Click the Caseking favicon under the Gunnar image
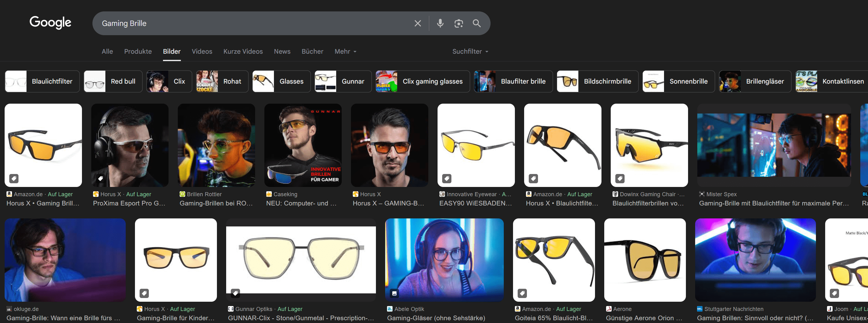 [x=269, y=194]
